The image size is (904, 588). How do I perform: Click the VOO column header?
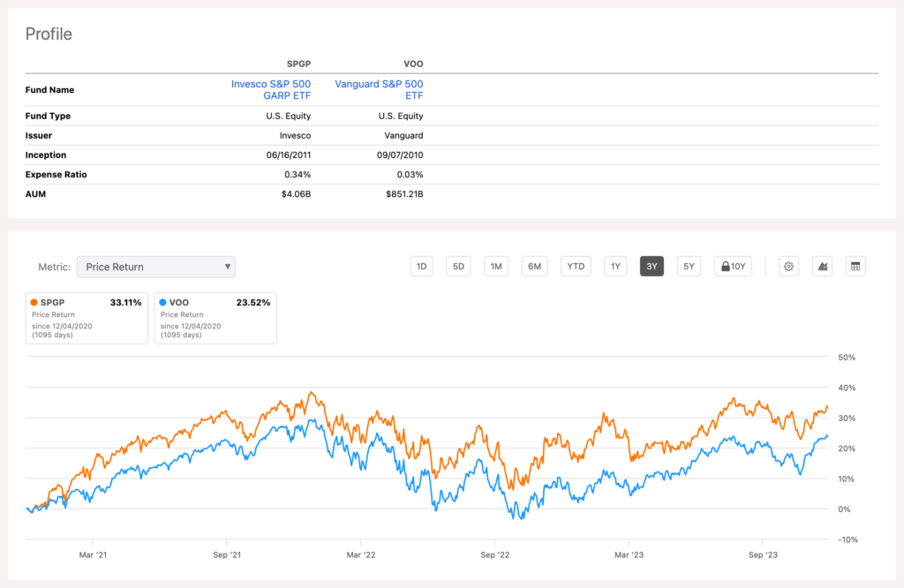pos(413,64)
